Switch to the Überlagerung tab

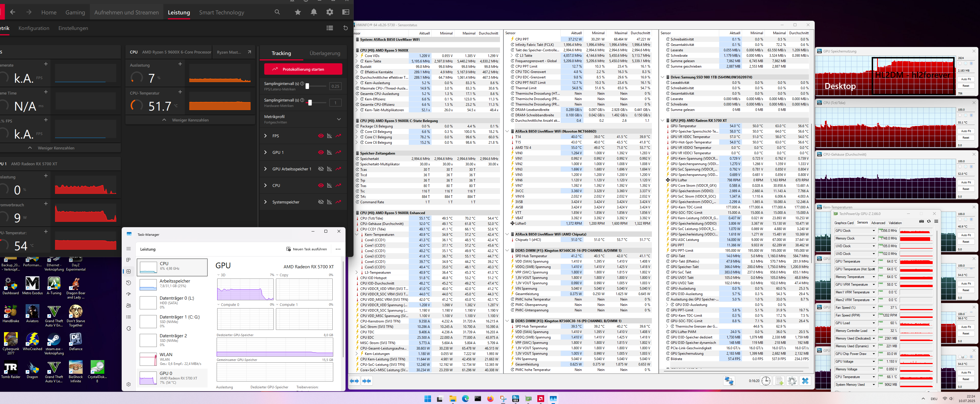(x=324, y=53)
